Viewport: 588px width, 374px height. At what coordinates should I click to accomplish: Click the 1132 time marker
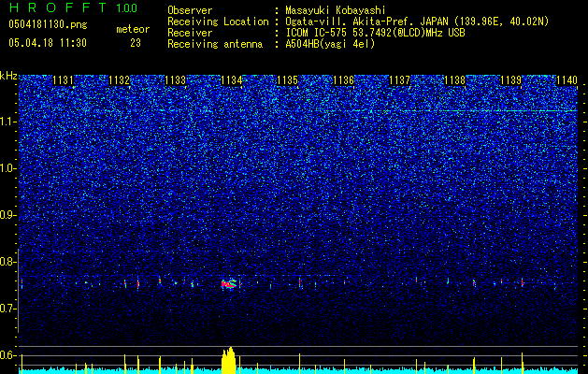click(x=120, y=80)
